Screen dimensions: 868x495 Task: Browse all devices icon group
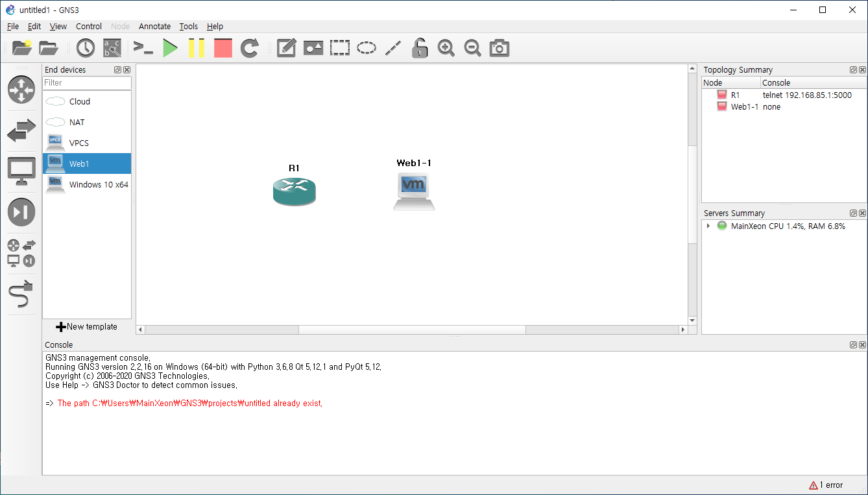point(21,253)
